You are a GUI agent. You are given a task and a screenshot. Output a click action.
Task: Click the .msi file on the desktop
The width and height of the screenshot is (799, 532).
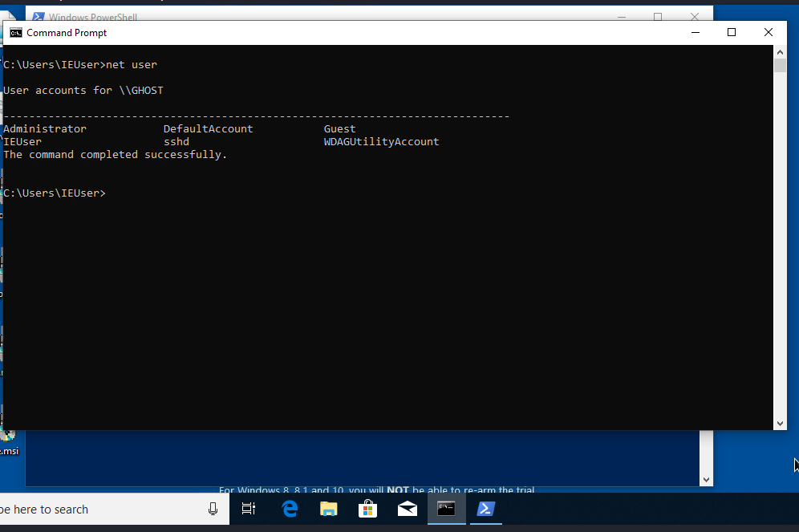tap(9, 443)
